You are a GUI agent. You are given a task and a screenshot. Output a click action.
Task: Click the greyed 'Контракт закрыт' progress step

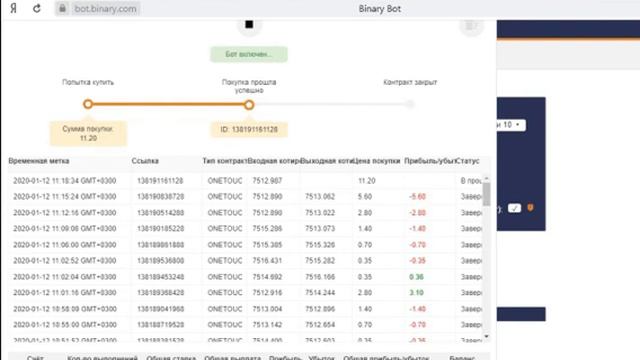(x=410, y=104)
